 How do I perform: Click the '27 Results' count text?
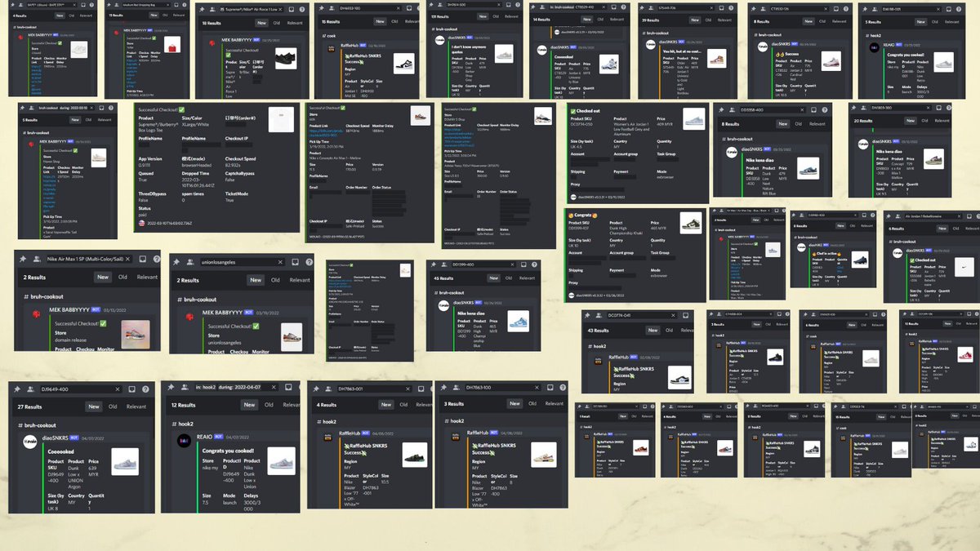tap(29, 407)
